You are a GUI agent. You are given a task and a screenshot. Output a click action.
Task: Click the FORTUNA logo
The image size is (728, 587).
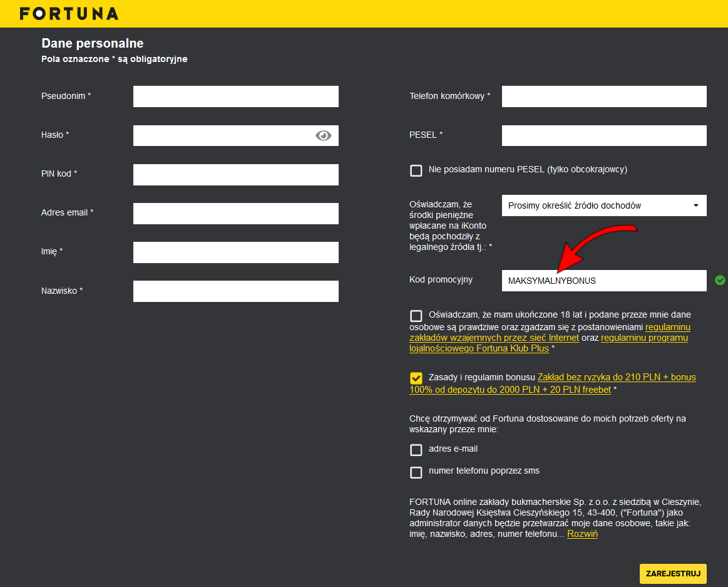point(69,14)
